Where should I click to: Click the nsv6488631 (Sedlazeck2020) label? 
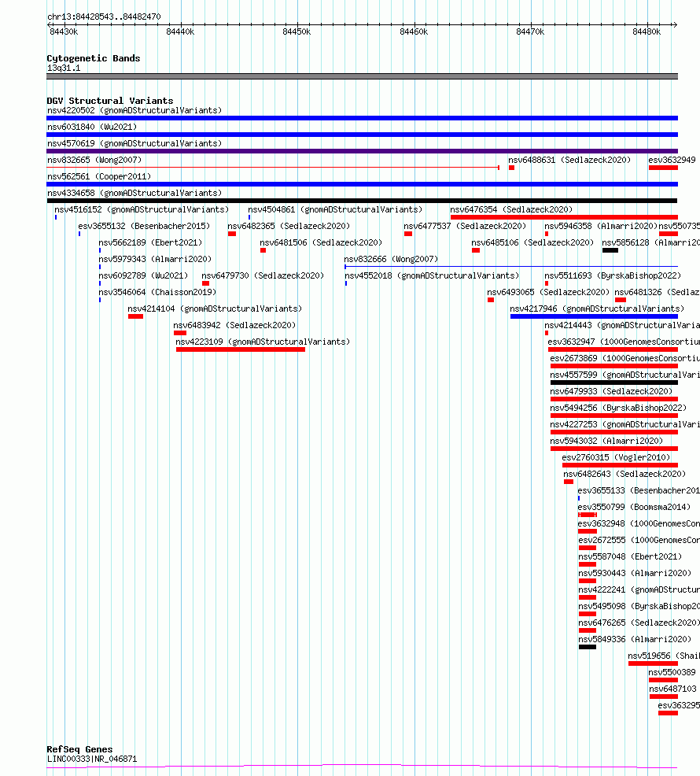tap(570, 160)
